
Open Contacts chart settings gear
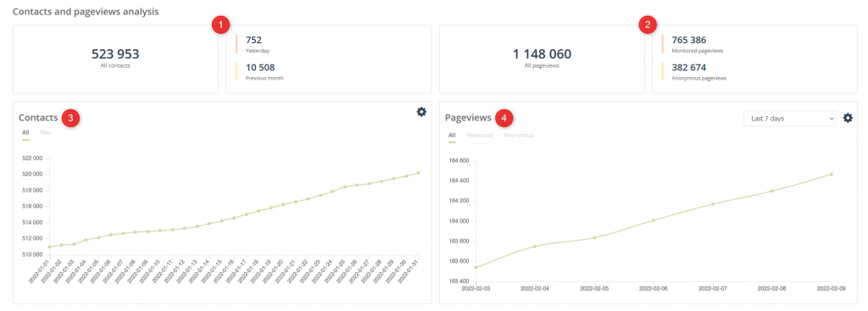coord(421,112)
